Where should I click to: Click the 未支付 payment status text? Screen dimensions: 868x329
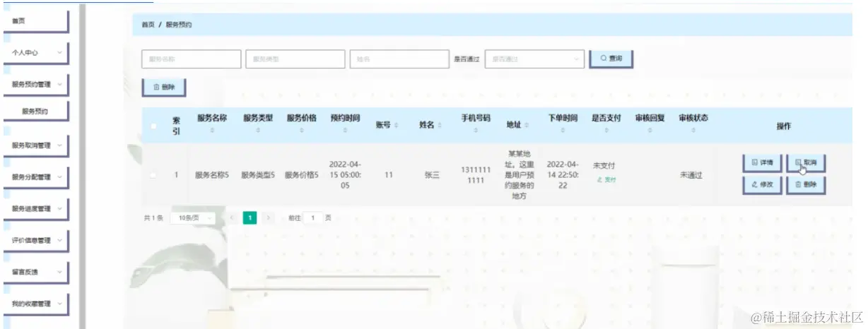point(604,165)
